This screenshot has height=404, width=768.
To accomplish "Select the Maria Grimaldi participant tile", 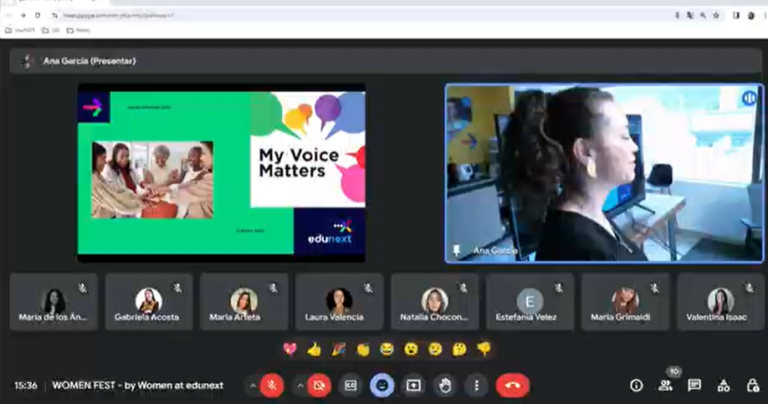I will point(625,302).
